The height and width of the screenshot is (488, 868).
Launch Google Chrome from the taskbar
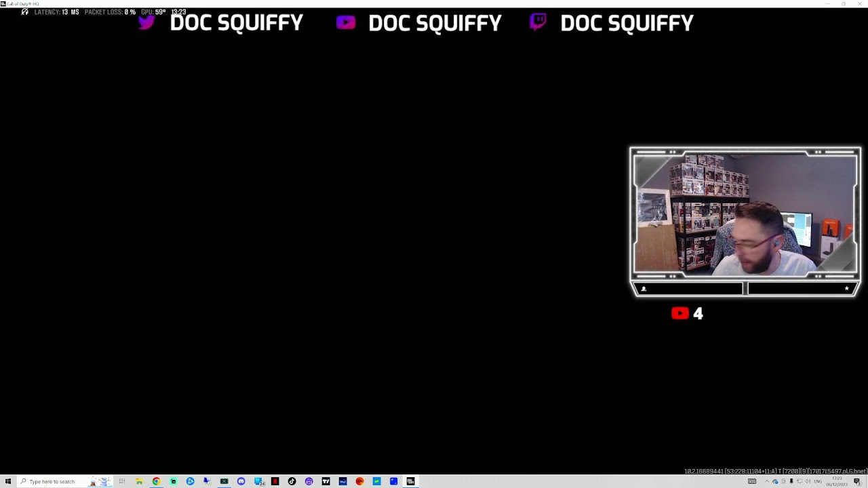coord(156,481)
